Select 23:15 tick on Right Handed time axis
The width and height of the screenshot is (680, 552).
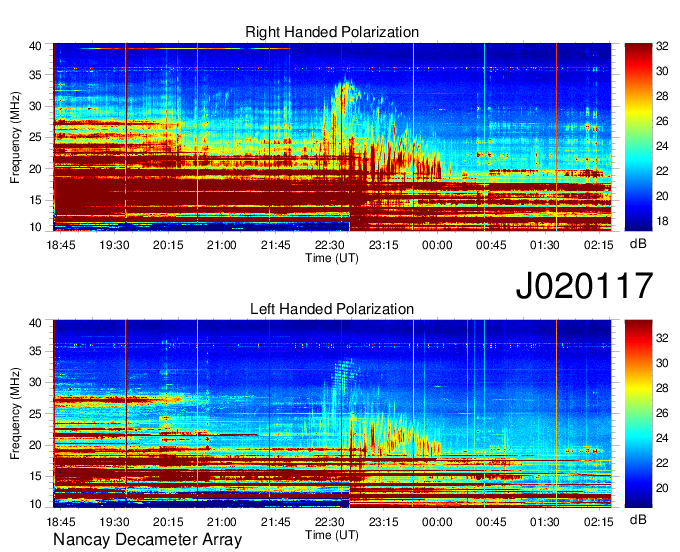pyautogui.click(x=383, y=245)
